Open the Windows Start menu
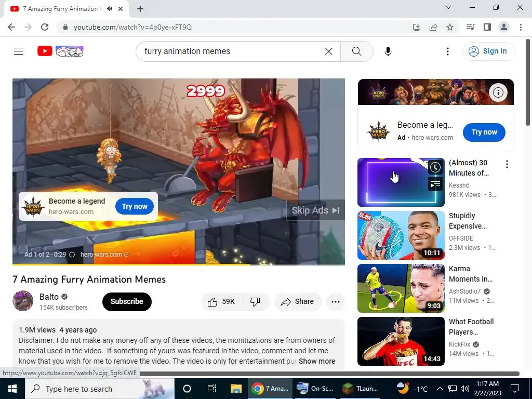 pyautogui.click(x=12, y=389)
